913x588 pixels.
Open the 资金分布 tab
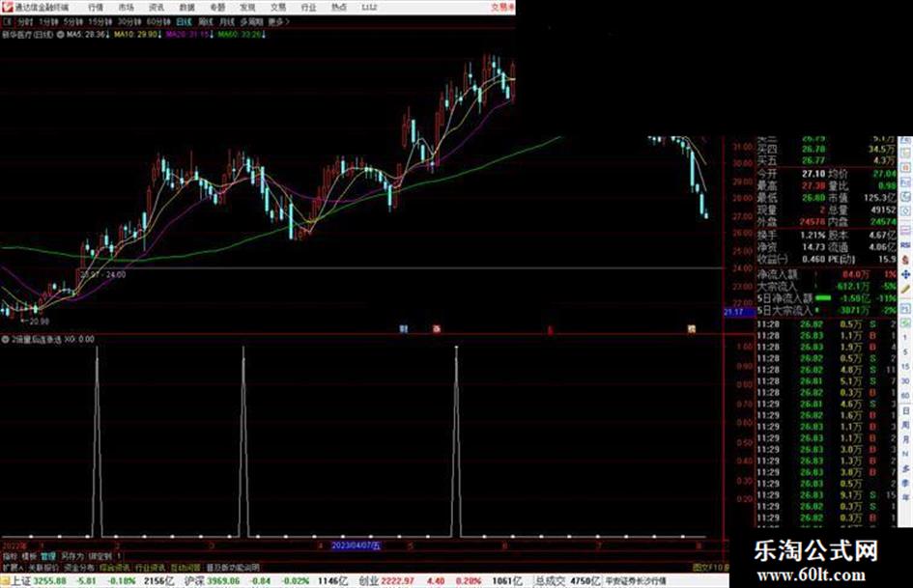click(x=79, y=567)
